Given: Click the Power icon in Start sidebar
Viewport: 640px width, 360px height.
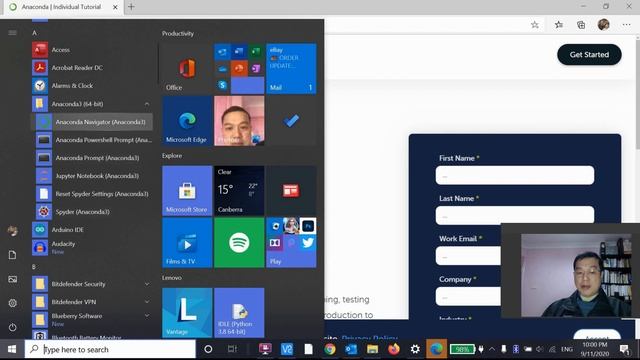Looking at the screenshot, I should pyautogui.click(x=12, y=327).
